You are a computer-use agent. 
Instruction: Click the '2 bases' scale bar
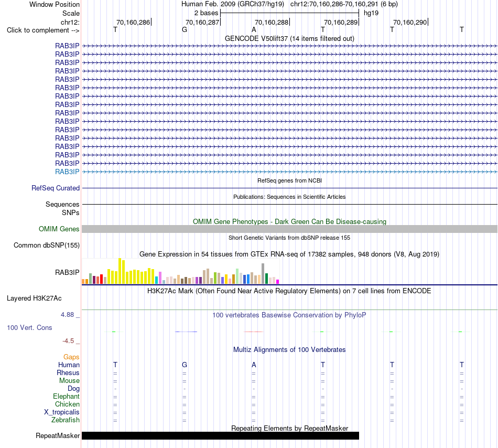289,13
